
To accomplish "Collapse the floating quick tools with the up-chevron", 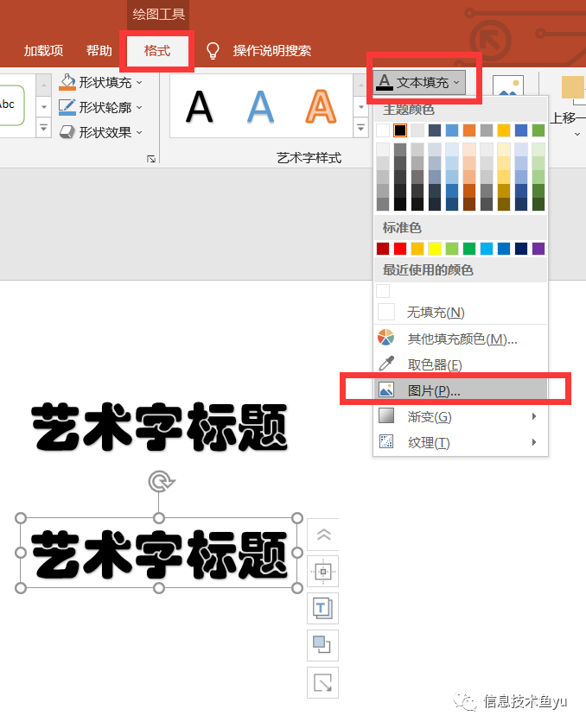I will (x=323, y=535).
